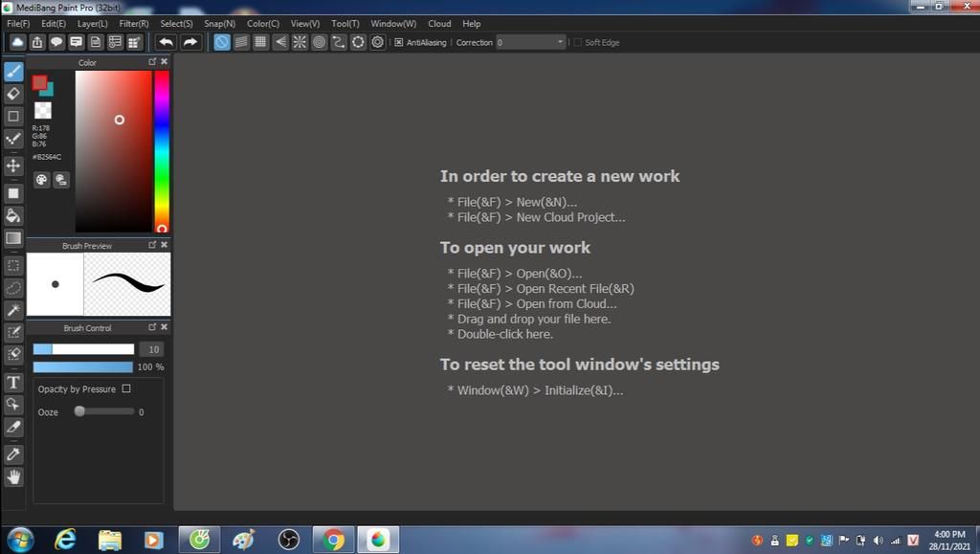The width and height of the screenshot is (980, 554).
Task: Select the Magic Wand tool
Action: click(x=13, y=310)
